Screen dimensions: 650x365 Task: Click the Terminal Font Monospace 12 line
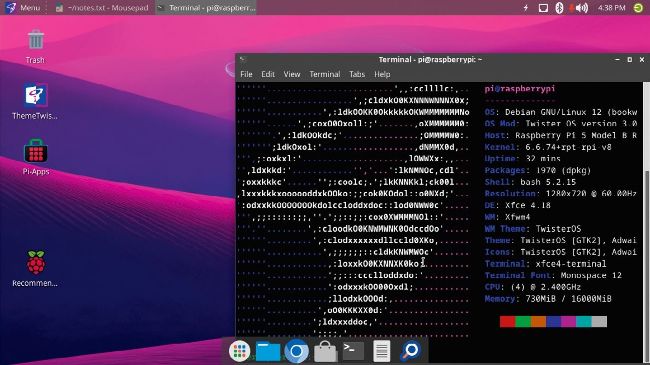click(553, 275)
